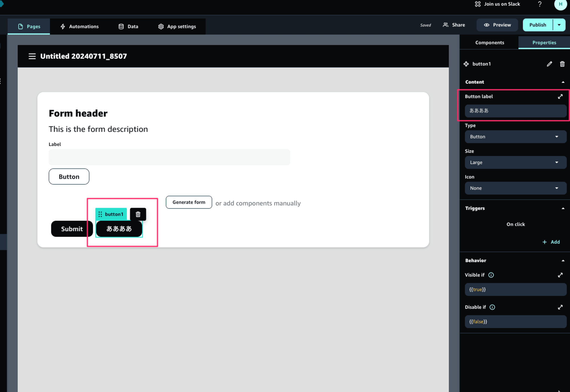Switch to Pages tab in top navigation
The height and width of the screenshot is (392, 570).
point(28,26)
